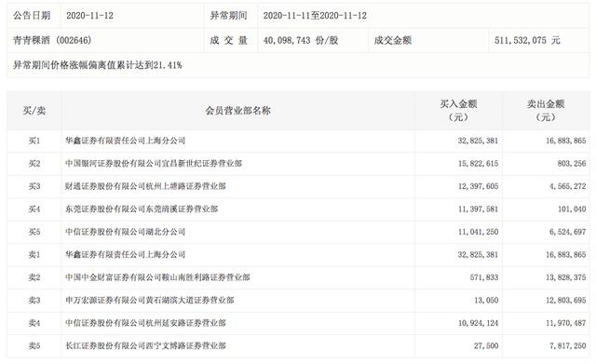
Task: Click 东莞证券东莞清溪证券营业部 name
Action: 142,209
